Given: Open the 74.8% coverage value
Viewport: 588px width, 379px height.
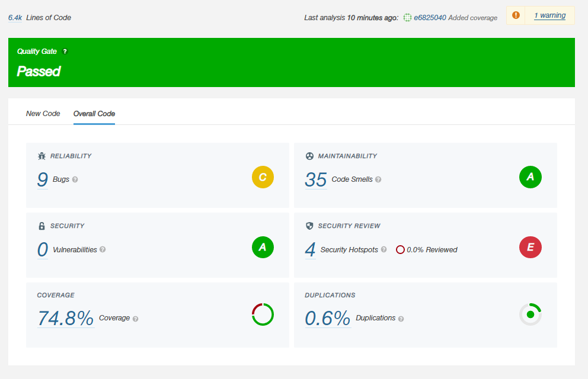Looking at the screenshot, I should [66, 318].
